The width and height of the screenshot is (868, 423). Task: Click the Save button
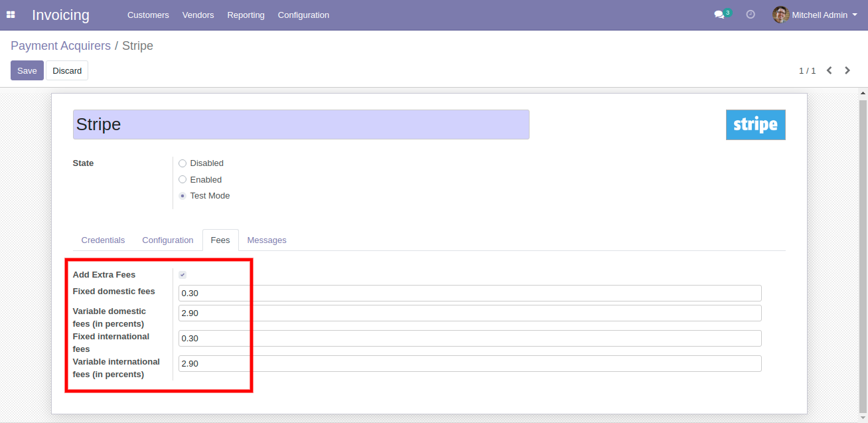pos(27,70)
